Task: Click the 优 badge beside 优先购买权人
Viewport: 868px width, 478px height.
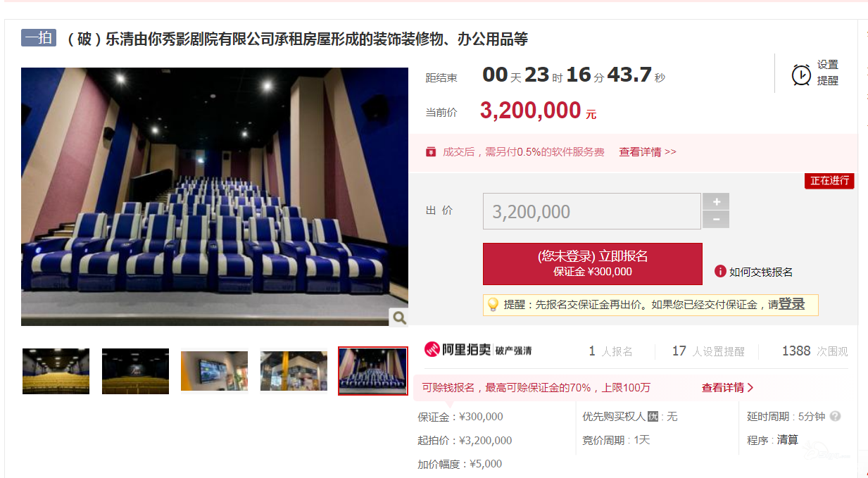Action: click(x=653, y=417)
